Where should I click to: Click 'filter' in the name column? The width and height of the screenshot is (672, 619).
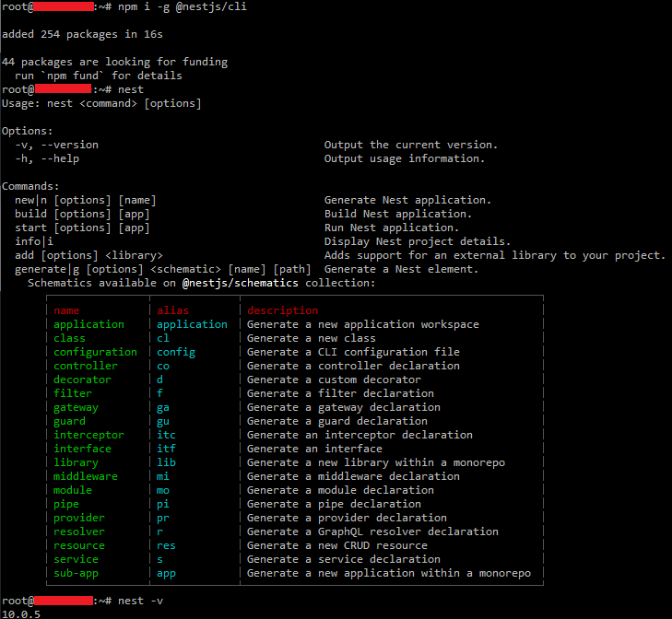coord(73,393)
